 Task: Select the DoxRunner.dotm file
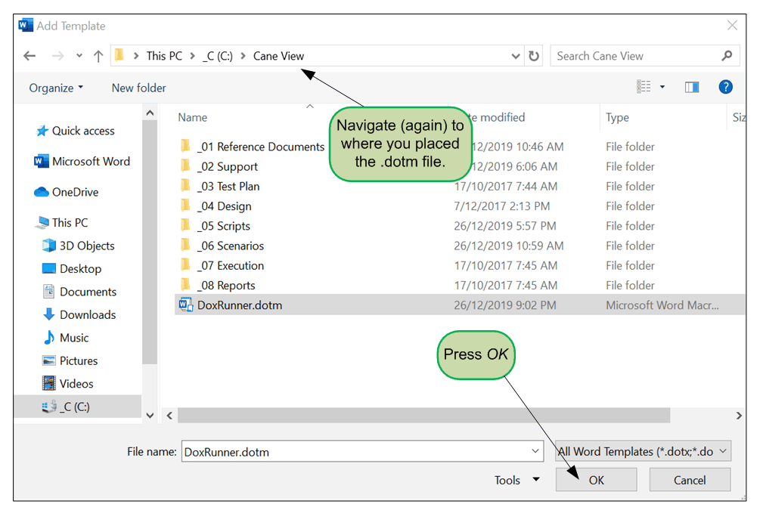[459, 305]
